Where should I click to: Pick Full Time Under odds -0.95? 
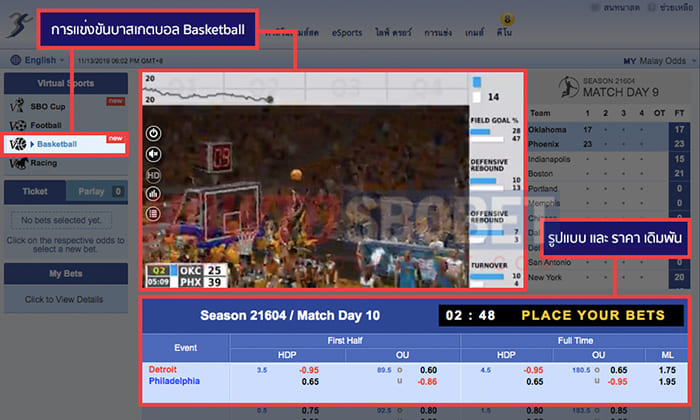(x=617, y=382)
